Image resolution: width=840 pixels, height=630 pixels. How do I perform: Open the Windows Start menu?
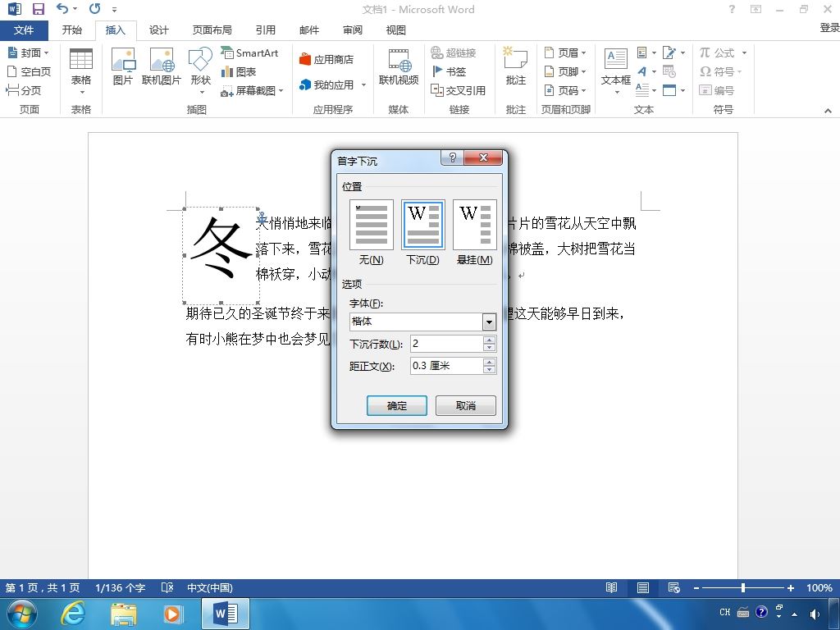coord(22,614)
